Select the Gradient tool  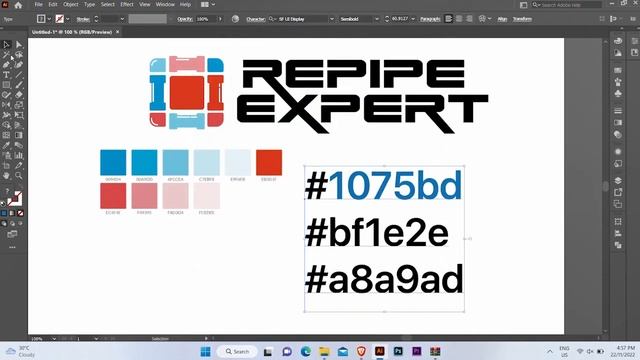[19, 135]
